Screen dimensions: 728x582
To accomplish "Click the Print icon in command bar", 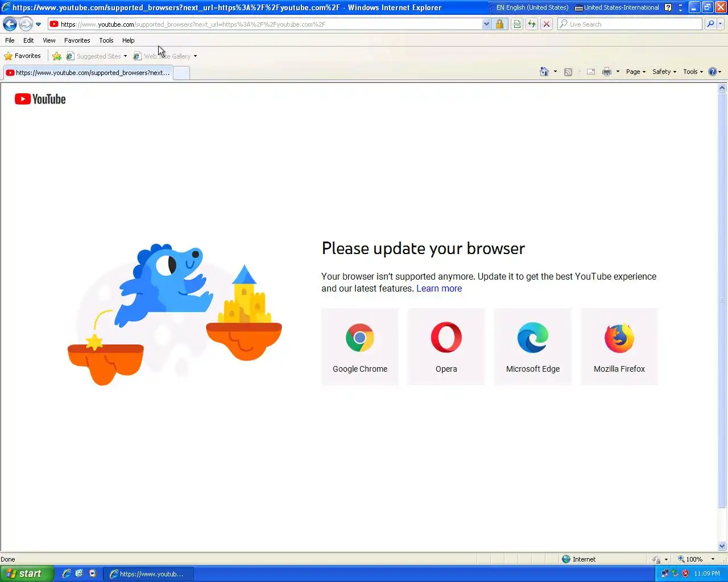I will (607, 72).
